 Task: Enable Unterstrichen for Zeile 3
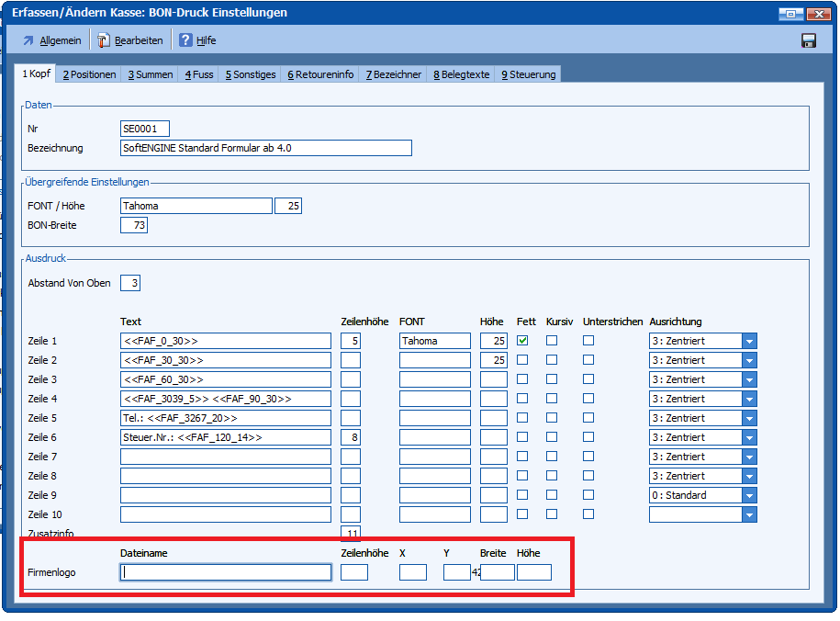pos(588,379)
